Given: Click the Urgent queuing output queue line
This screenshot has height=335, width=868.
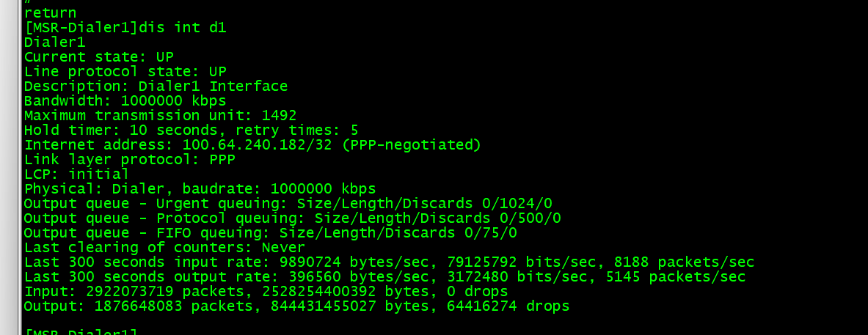Looking at the screenshot, I should click(x=288, y=203).
